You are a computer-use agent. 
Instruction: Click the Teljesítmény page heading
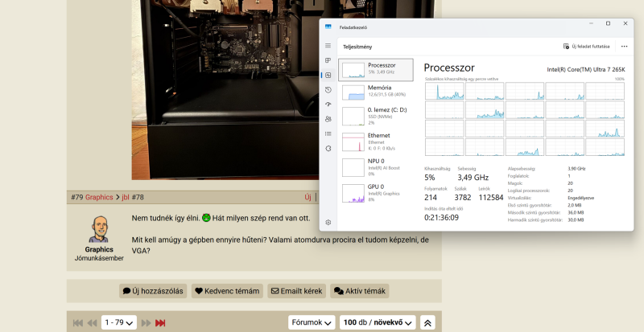[357, 47]
